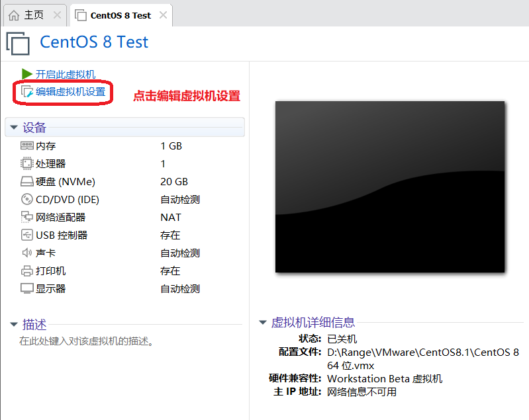Select the 显示器 device row
The height and width of the screenshot is (420, 529).
pos(125,289)
